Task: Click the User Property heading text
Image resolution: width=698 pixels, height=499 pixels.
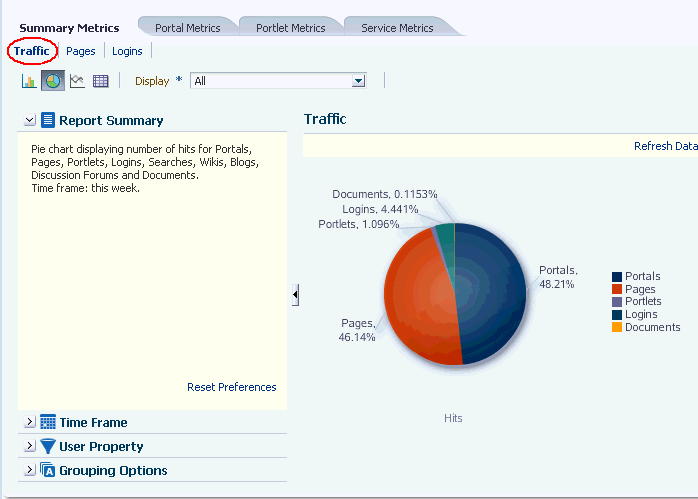Action: [x=101, y=446]
